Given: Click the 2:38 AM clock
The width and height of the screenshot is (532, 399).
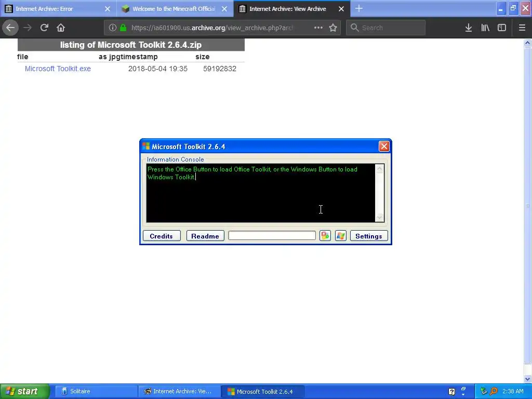Looking at the screenshot, I should pos(513,391).
